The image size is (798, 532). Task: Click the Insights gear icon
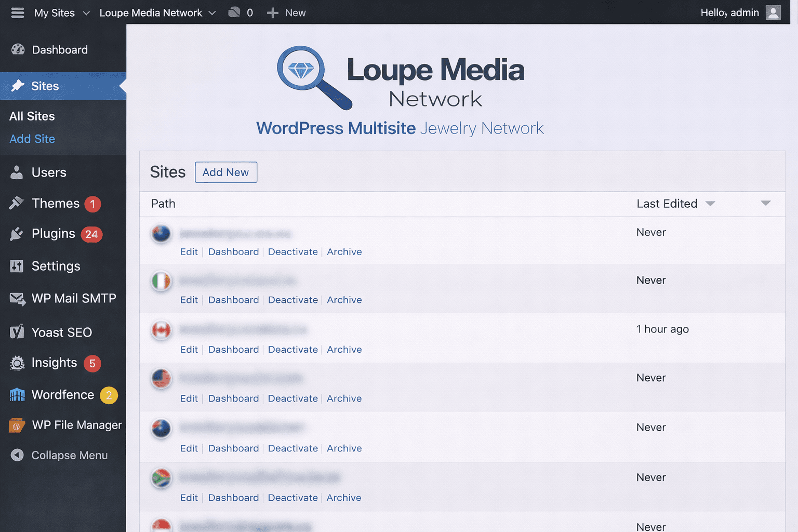[x=17, y=363]
